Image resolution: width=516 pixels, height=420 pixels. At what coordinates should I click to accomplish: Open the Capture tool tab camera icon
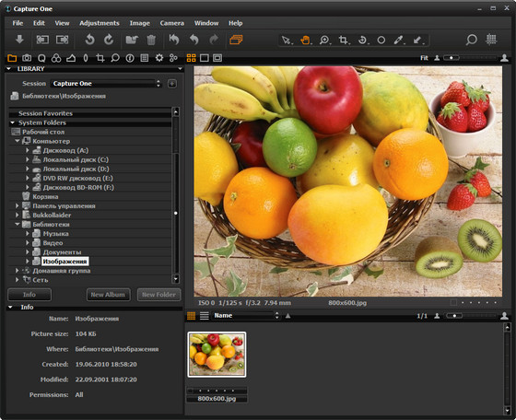(x=27, y=58)
